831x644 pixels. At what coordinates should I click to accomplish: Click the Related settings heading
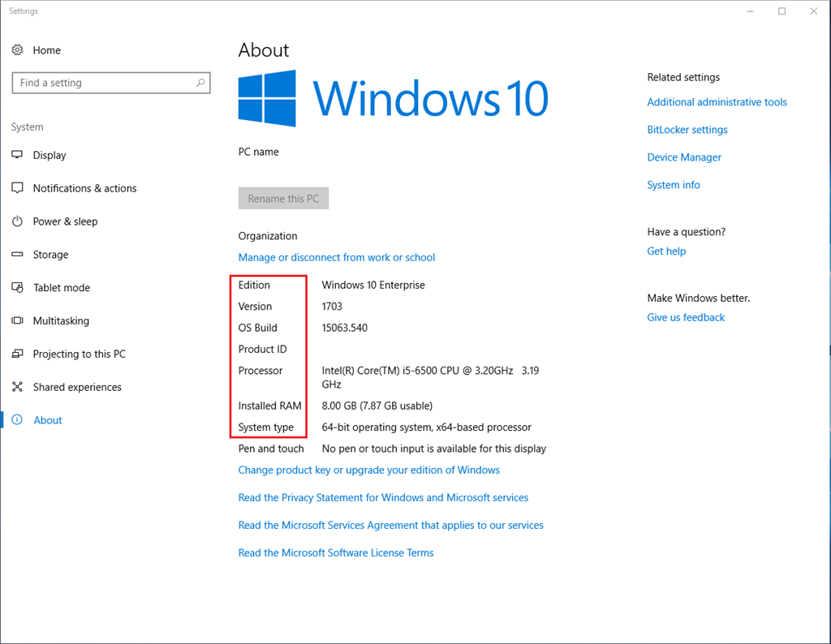click(683, 77)
